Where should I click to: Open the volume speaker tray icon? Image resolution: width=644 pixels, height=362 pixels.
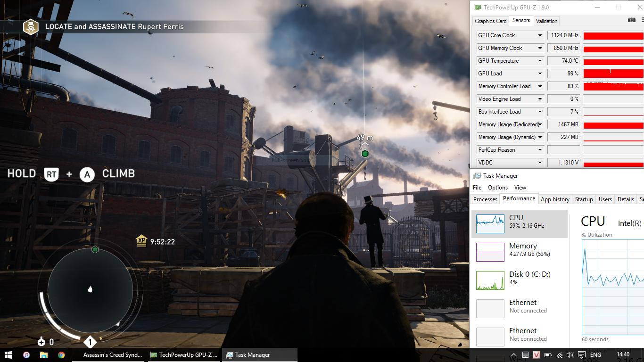(570, 355)
